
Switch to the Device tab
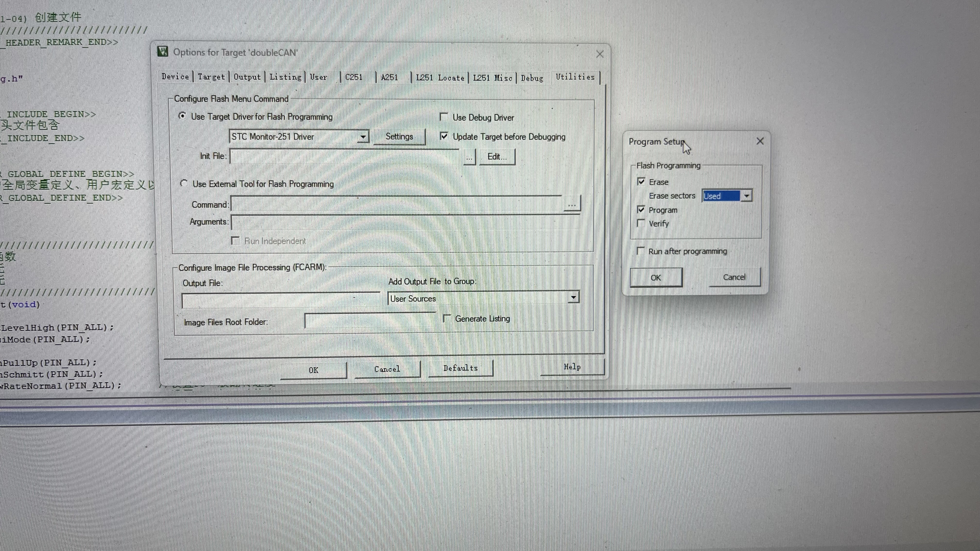click(x=175, y=77)
